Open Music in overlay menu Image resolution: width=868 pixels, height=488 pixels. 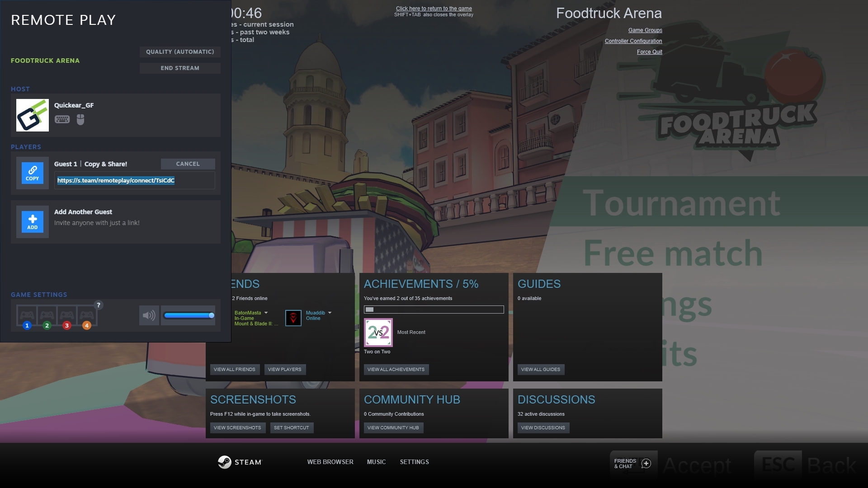tap(377, 462)
